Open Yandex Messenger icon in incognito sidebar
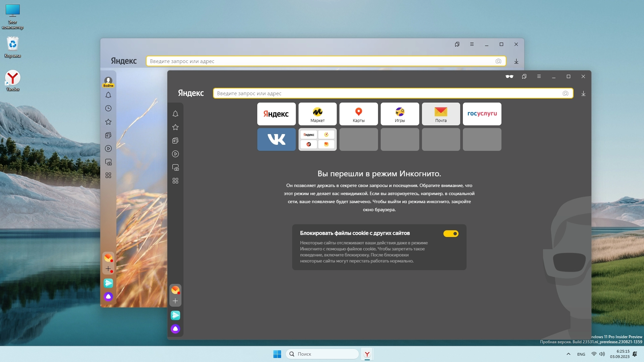644x362 pixels. (x=175, y=315)
